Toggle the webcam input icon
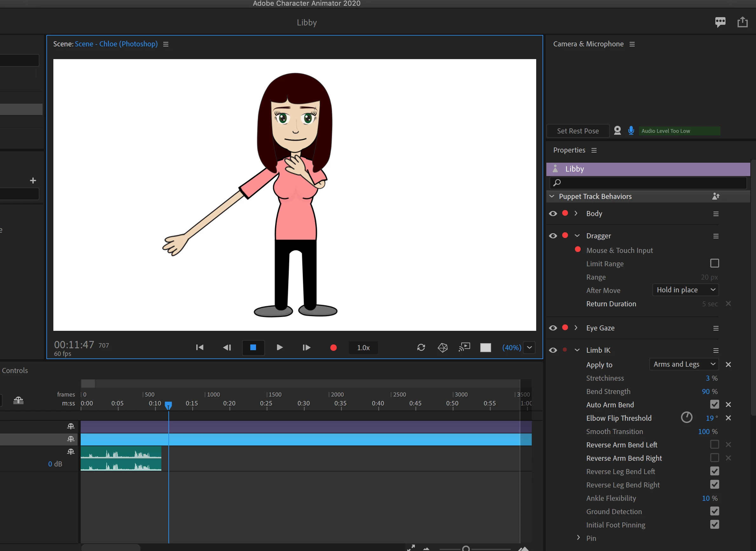Image resolution: width=756 pixels, height=551 pixels. (x=617, y=130)
